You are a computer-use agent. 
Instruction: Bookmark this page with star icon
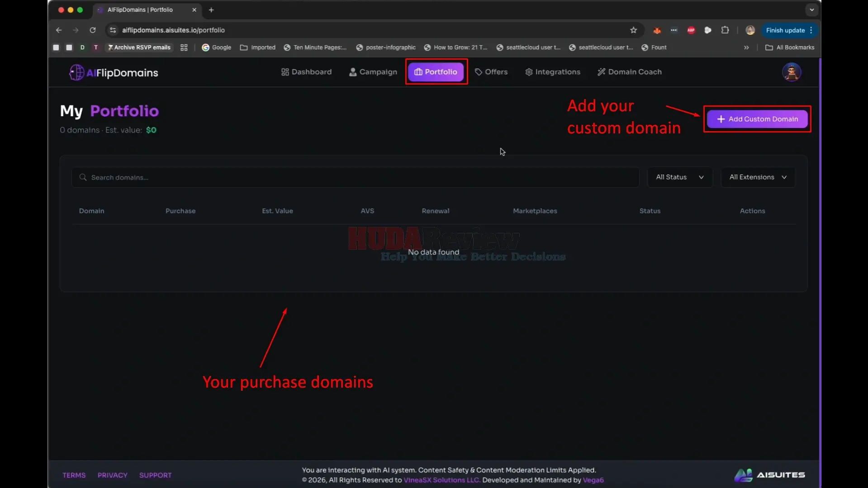(633, 30)
